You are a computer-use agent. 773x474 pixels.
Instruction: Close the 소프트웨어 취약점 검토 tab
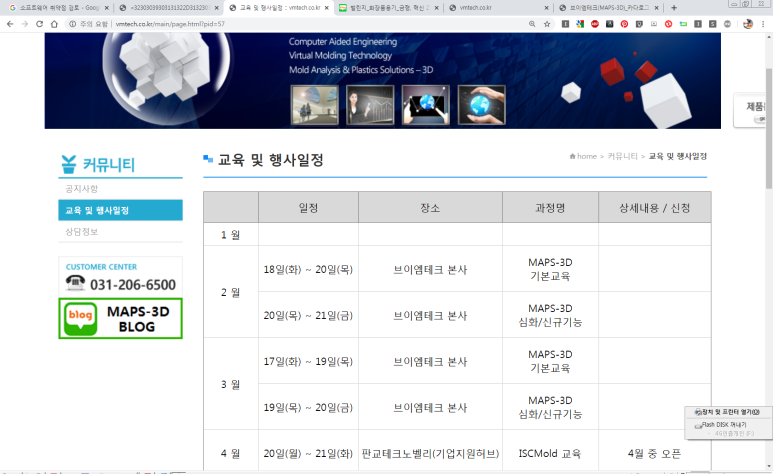pos(106,8)
